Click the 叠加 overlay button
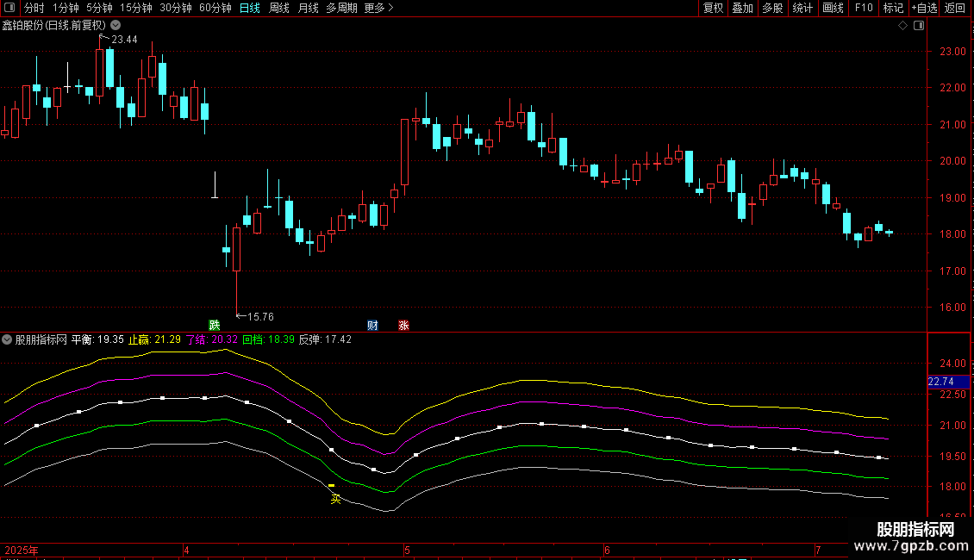Image resolution: width=974 pixels, height=560 pixels. (742, 8)
